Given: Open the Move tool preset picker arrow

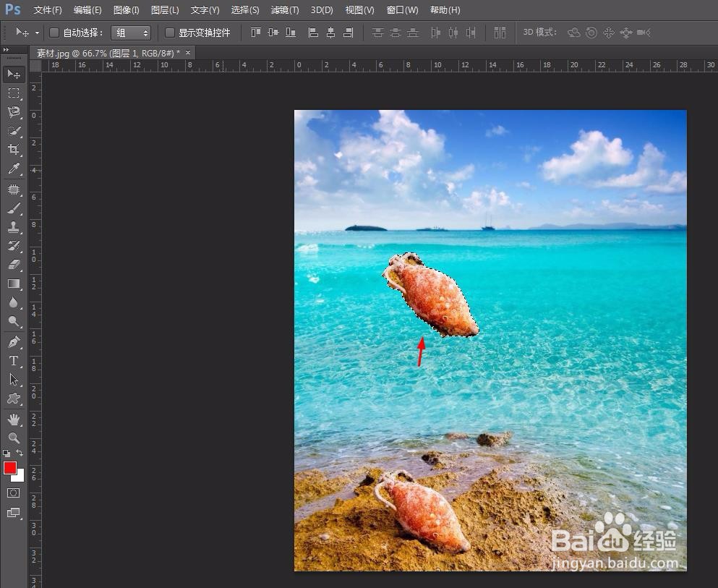Looking at the screenshot, I should pos(37,33).
